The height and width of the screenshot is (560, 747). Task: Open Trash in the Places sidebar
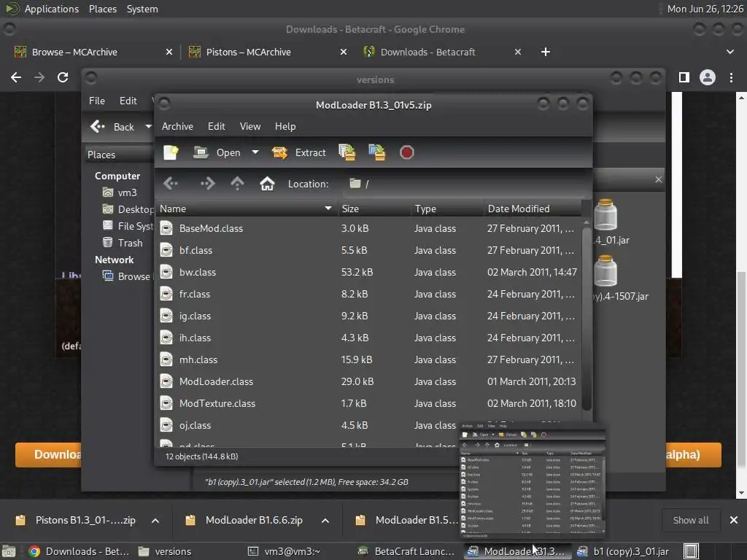123,242
